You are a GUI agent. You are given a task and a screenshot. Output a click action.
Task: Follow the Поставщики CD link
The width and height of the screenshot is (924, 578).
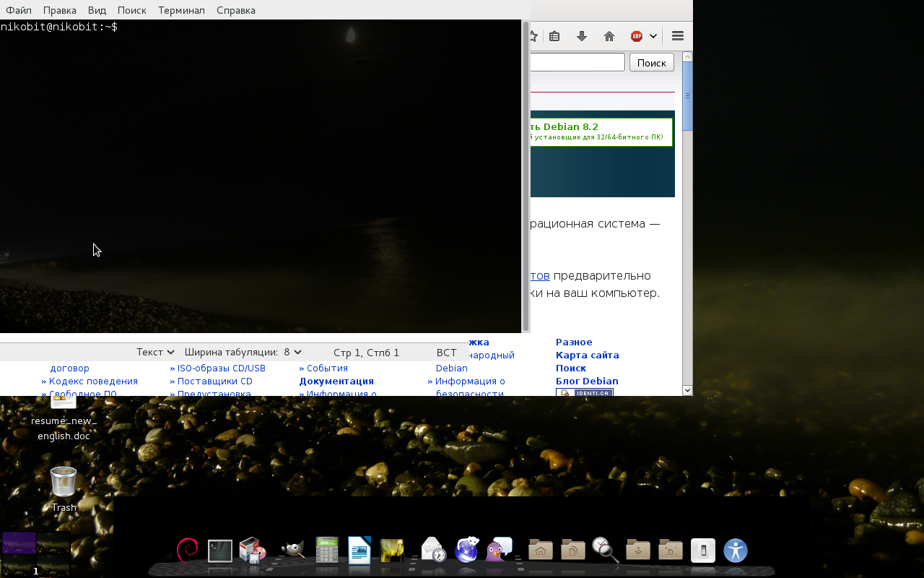click(x=215, y=381)
